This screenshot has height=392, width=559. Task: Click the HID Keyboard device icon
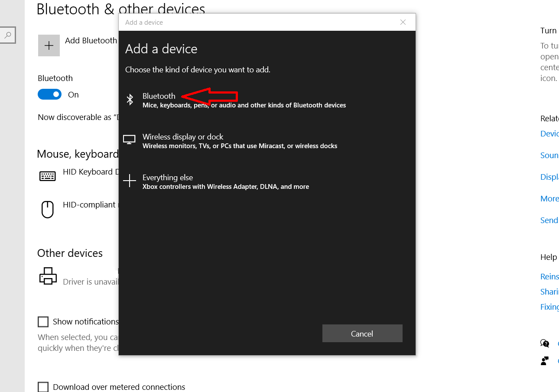(48, 176)
